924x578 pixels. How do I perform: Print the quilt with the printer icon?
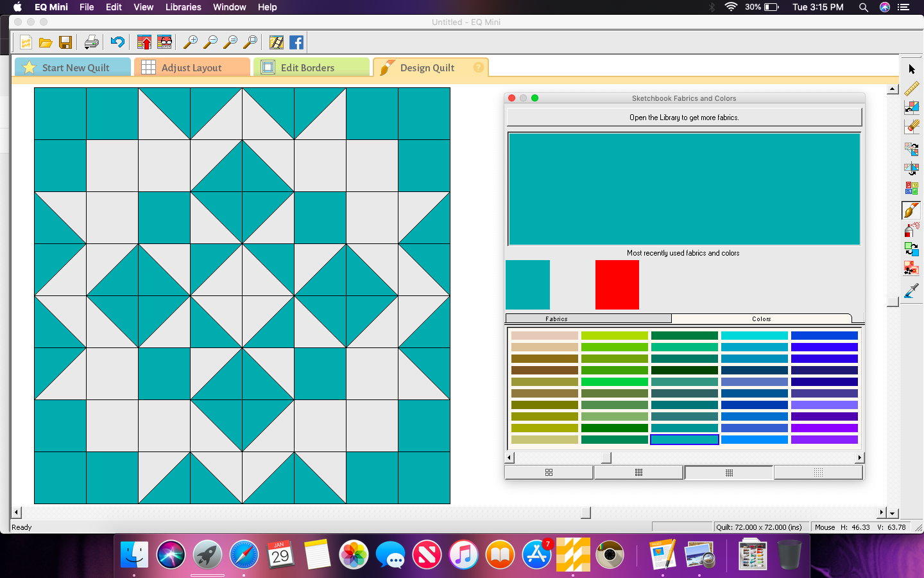[92, 42]
